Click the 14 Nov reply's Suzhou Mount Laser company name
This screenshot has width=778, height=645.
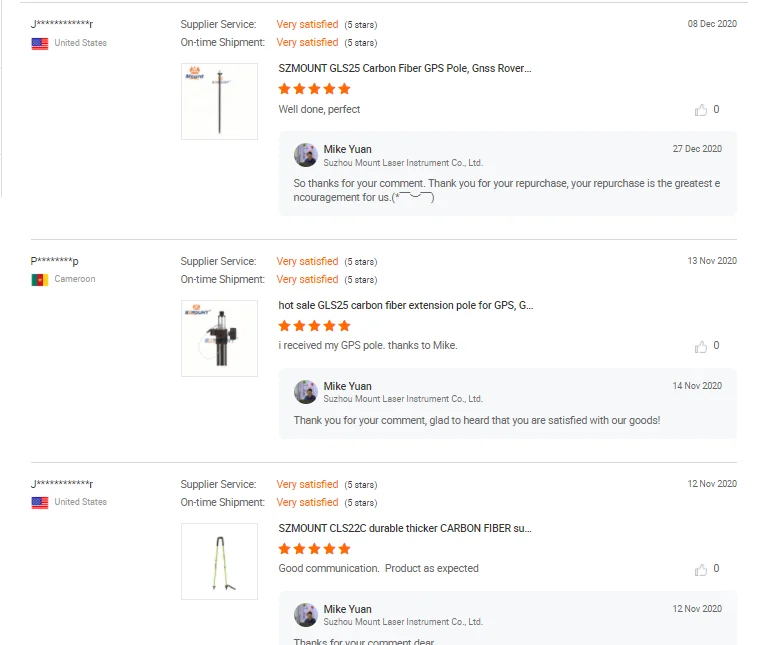pyautogui.click(x=402, y=398)
